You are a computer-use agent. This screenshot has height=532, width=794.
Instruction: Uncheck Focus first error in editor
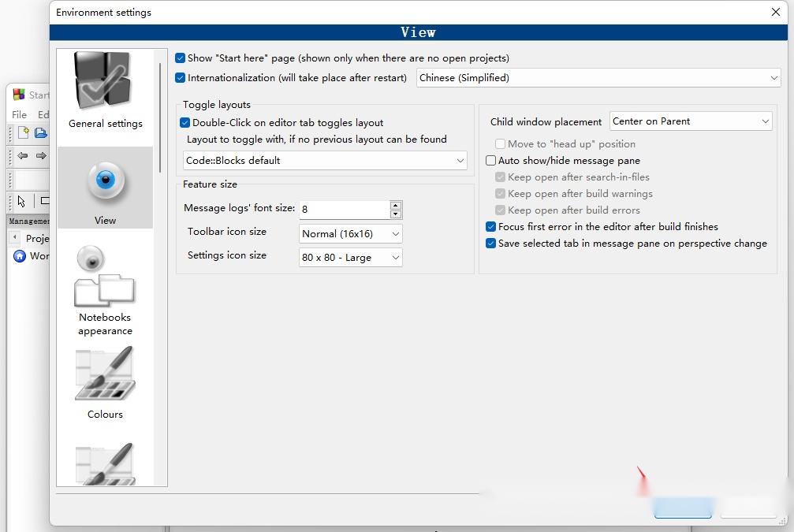490,227
